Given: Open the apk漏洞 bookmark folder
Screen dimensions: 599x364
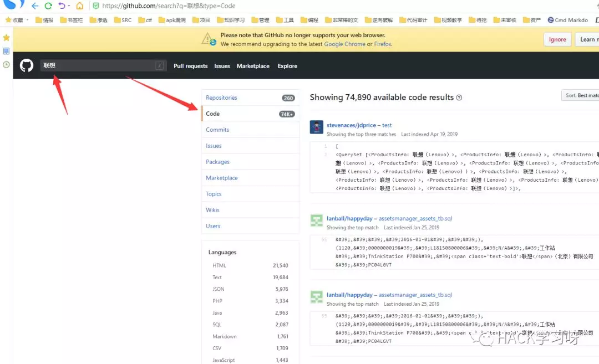Looking at the screenshot, I should (172, 20).
